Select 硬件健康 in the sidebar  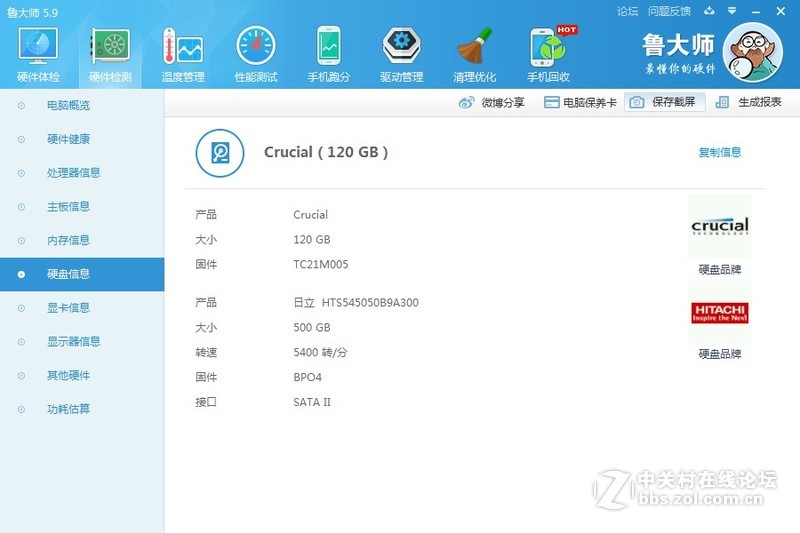point(82,139)
